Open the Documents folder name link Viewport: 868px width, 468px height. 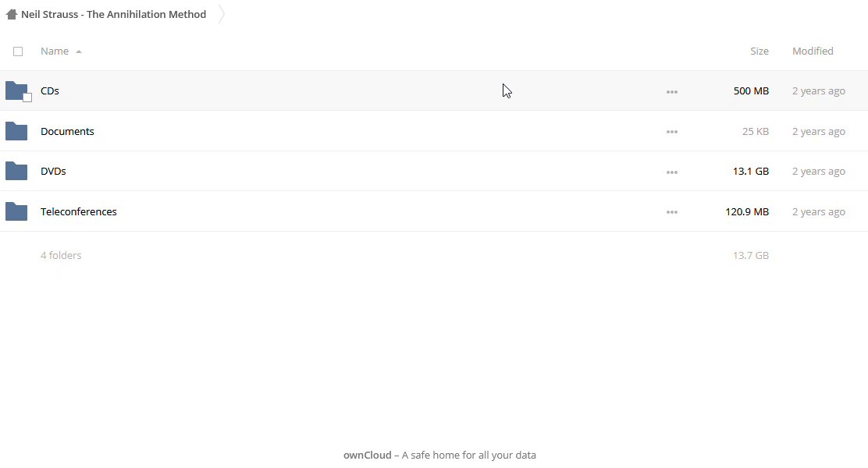tap(67, 131)
